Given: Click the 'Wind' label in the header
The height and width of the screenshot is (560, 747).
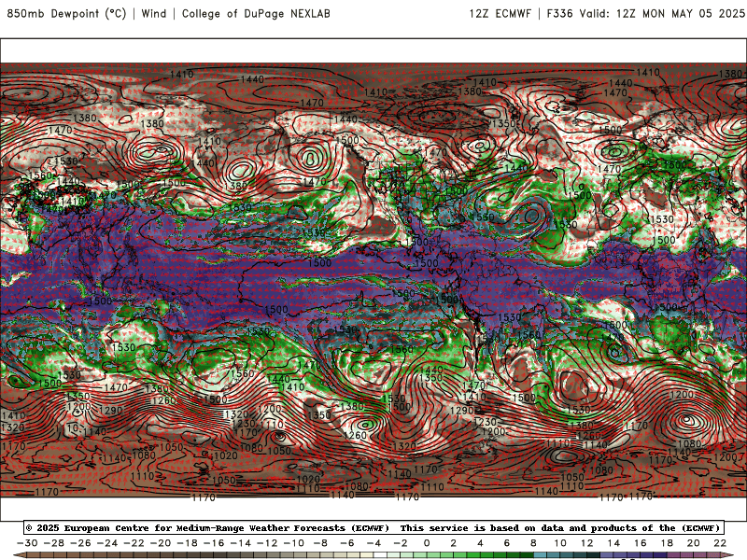Looking at the screenshot, I should pyautogui.click(x=154, y=13).
